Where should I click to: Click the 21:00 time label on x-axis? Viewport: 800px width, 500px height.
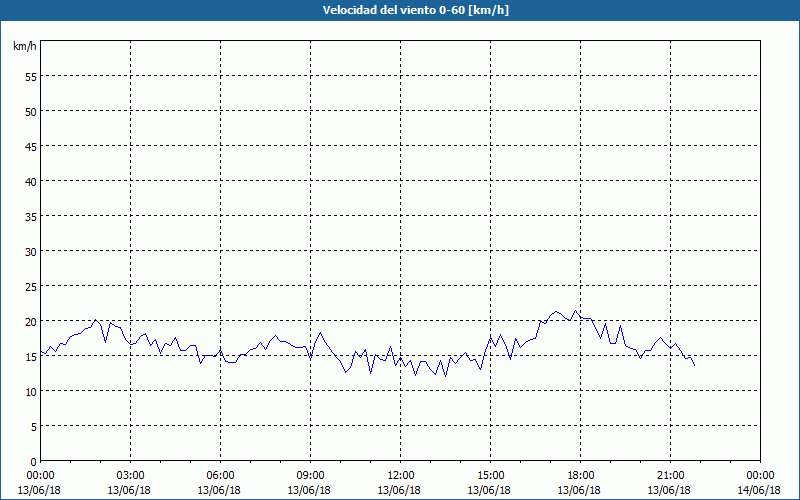pos(670,476)
